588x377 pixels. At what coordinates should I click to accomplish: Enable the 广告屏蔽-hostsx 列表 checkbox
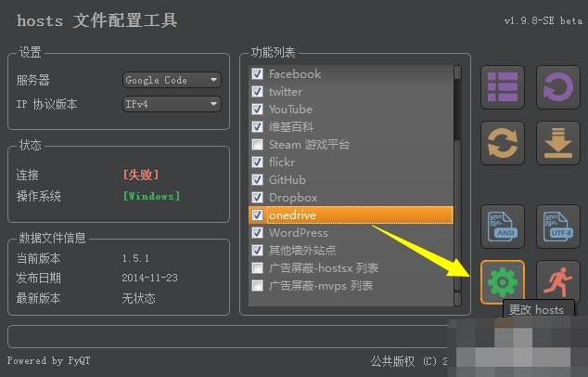(x=257, y=267)
